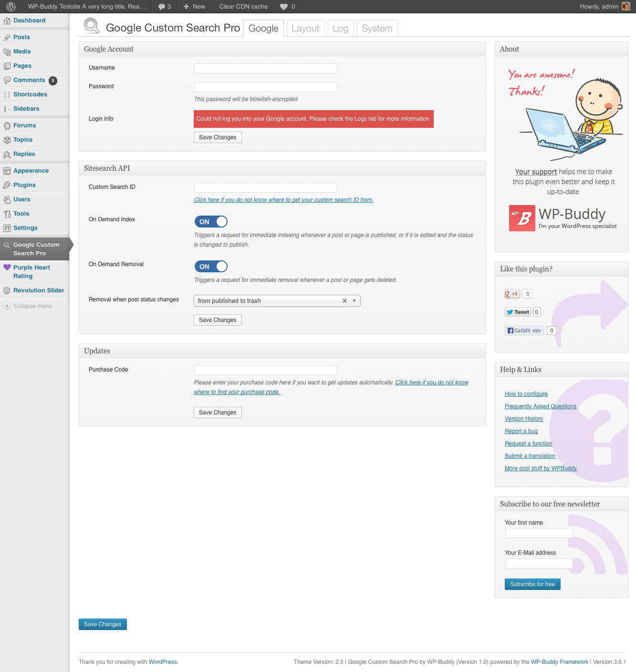Click the Tweet button
636x672 pixels.
(518, 312)
